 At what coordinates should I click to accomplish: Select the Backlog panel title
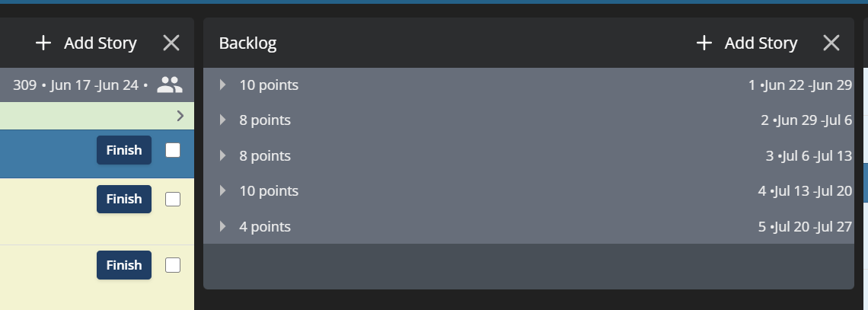click(247, 43)
